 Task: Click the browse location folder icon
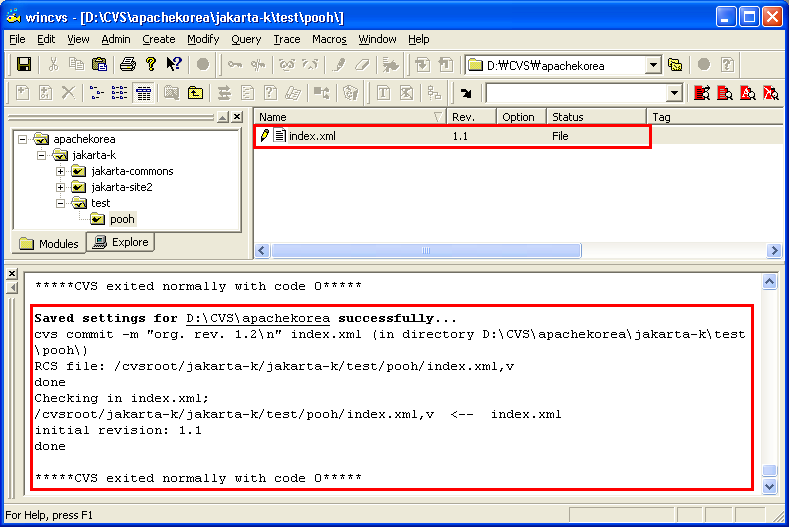point(675,65)
